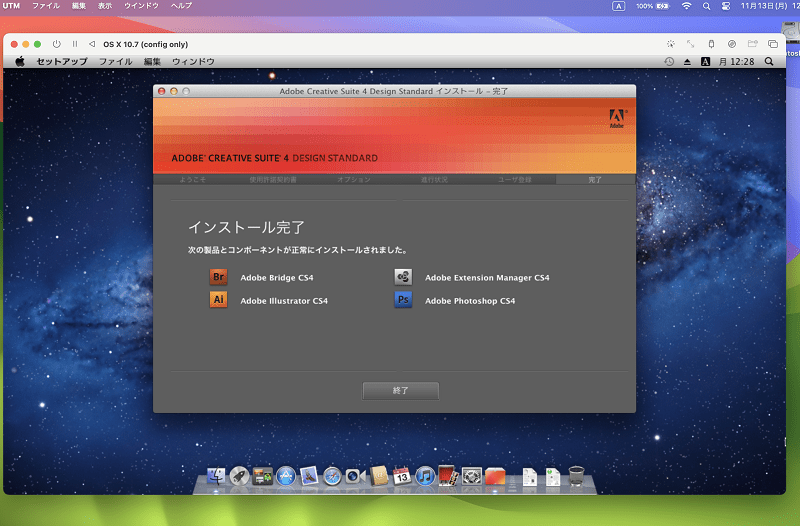Click the host battery 100% indicator

click(x=653, y=6)
